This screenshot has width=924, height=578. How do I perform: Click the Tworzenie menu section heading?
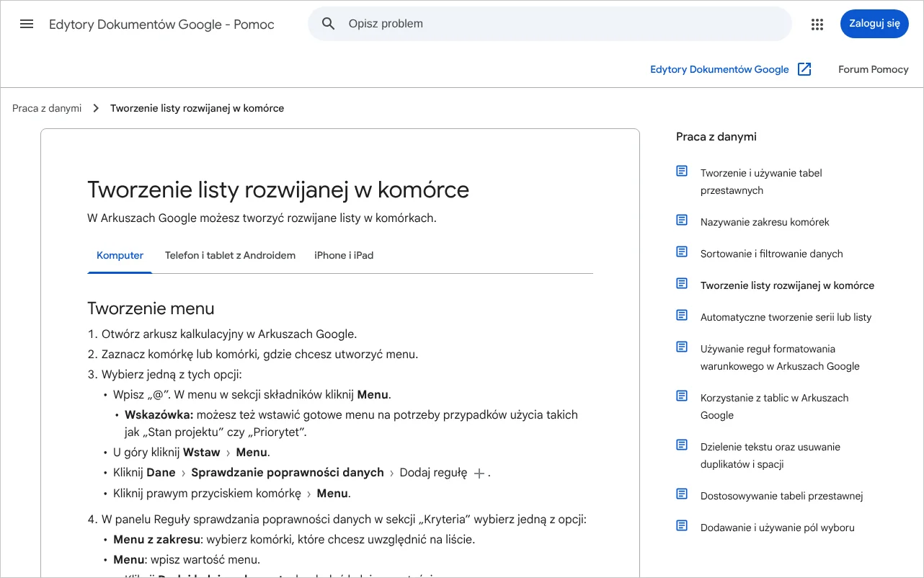(151, 308)
